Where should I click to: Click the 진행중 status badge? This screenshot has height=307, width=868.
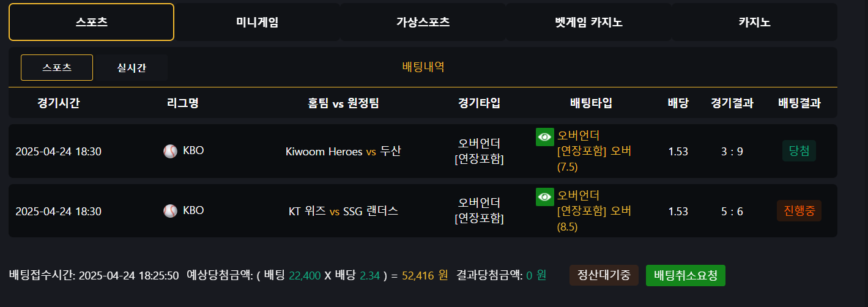pos(799,211)
